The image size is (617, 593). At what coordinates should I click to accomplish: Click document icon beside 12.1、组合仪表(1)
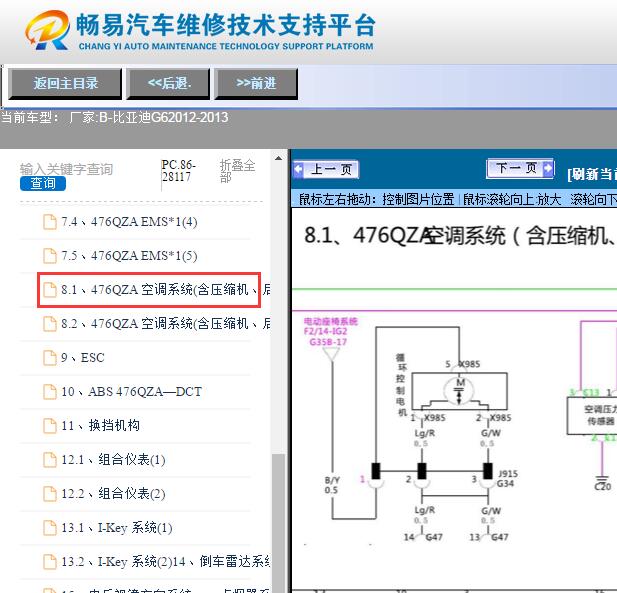point(50,460)
